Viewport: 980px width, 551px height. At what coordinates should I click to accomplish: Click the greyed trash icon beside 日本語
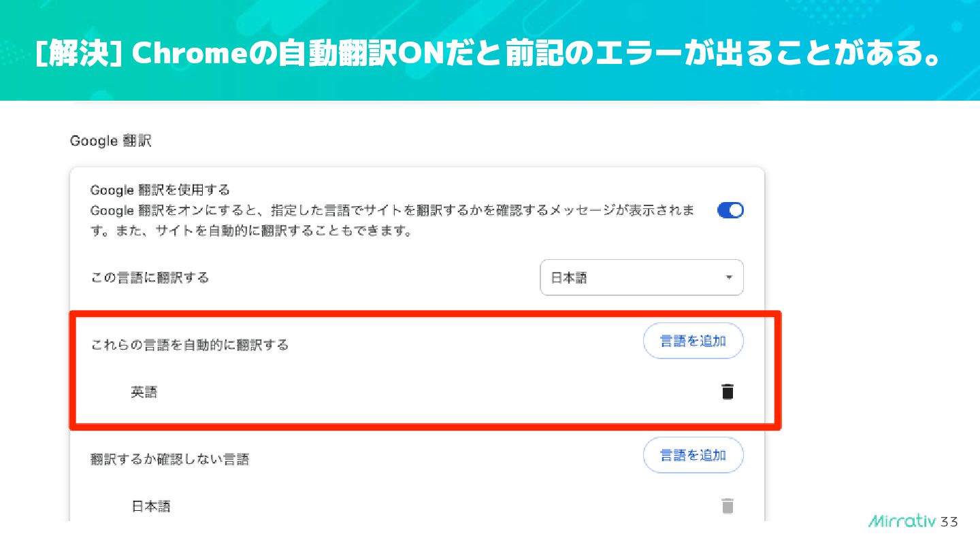pos(728,506)
